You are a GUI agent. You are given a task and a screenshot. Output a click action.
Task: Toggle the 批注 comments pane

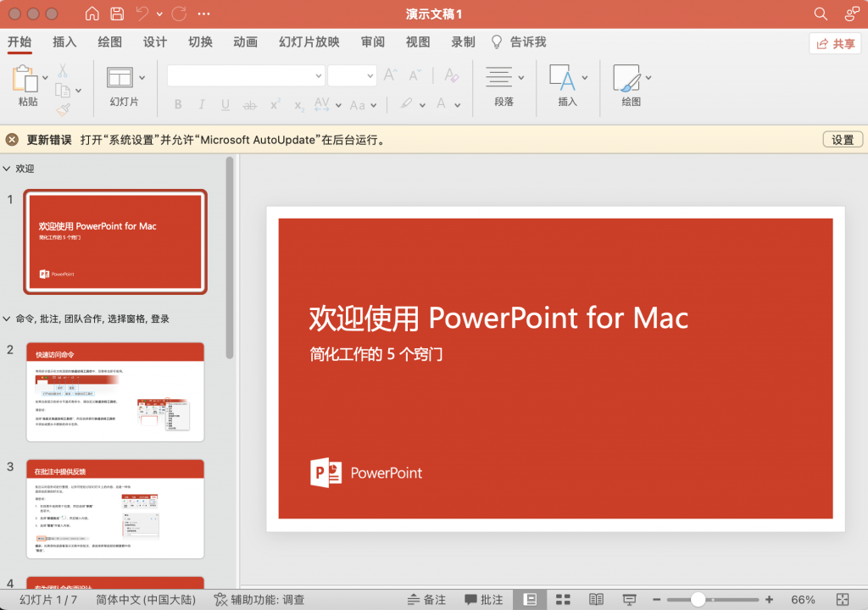[x=486, y=598]
